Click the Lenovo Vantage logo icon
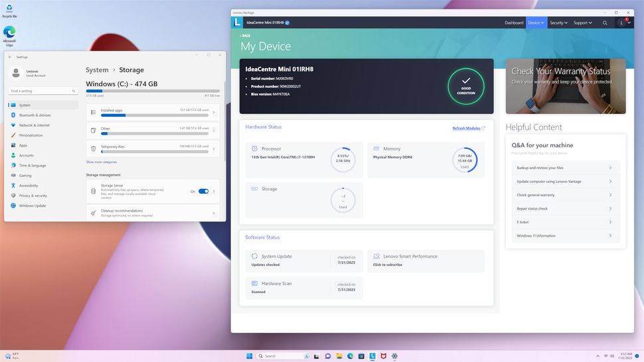 (x=237, y=23)
